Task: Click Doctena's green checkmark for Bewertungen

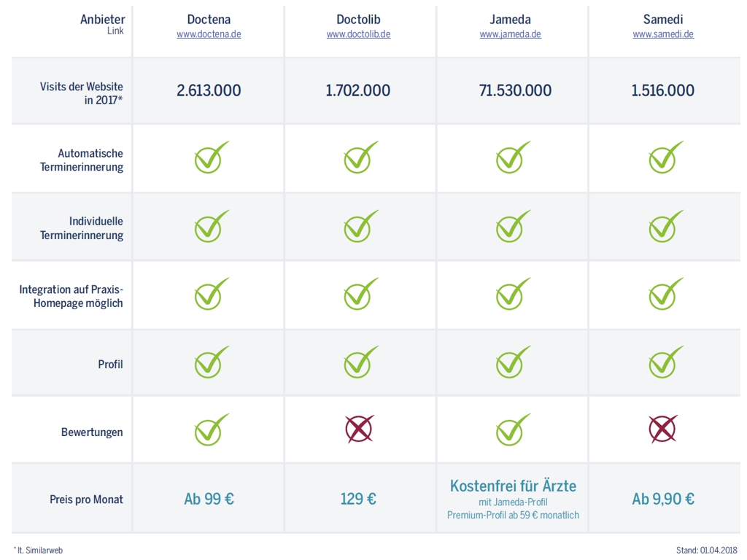Action: [x=212, y=429]
